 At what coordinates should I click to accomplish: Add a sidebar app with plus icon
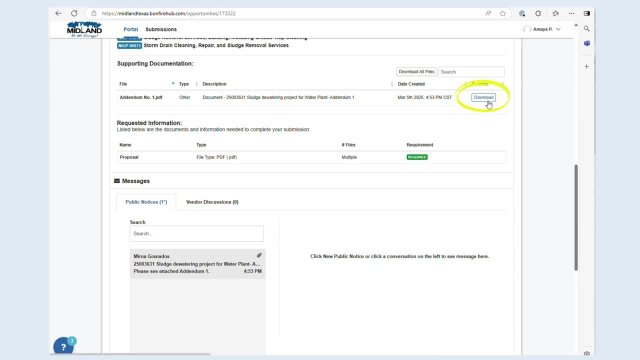(x=587, y=66)
